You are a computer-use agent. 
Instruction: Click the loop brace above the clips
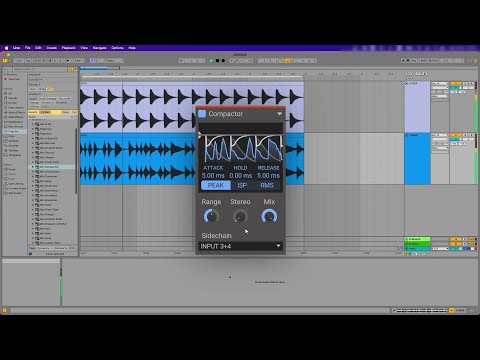(192, 77)
